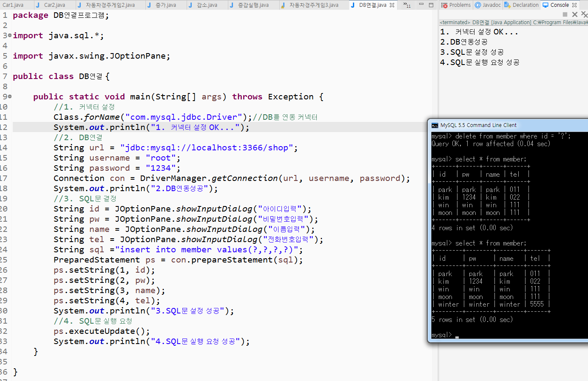Click the 'winter' id cell in MySQL table
Viewport: 588px width, 381px height.
pos(449,305)
